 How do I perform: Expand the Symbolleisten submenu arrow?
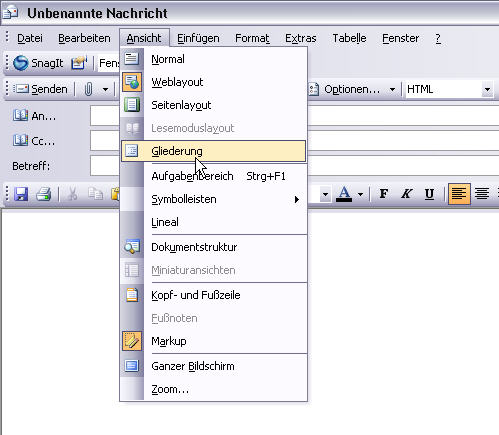pyautogui.click(x=296, y=199)
